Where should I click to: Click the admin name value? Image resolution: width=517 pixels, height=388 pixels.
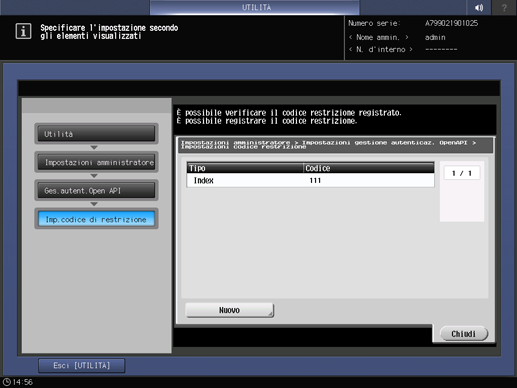[x=435, y=37]
